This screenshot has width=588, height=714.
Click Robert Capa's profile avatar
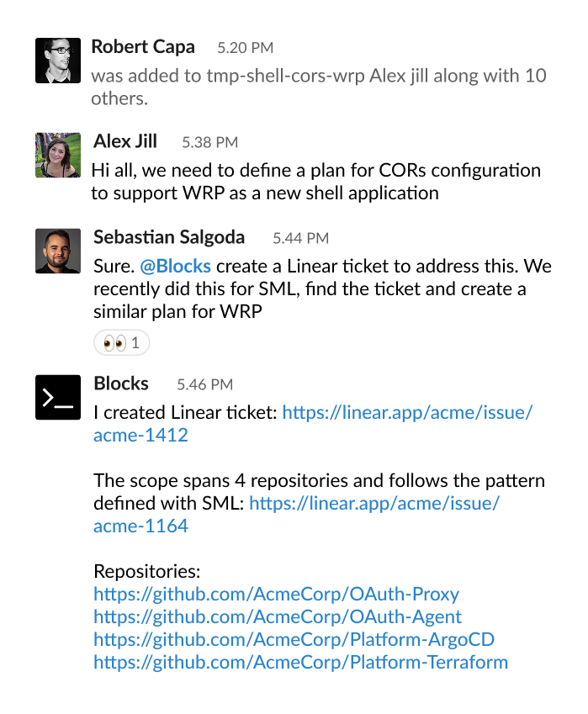point(58,60)
